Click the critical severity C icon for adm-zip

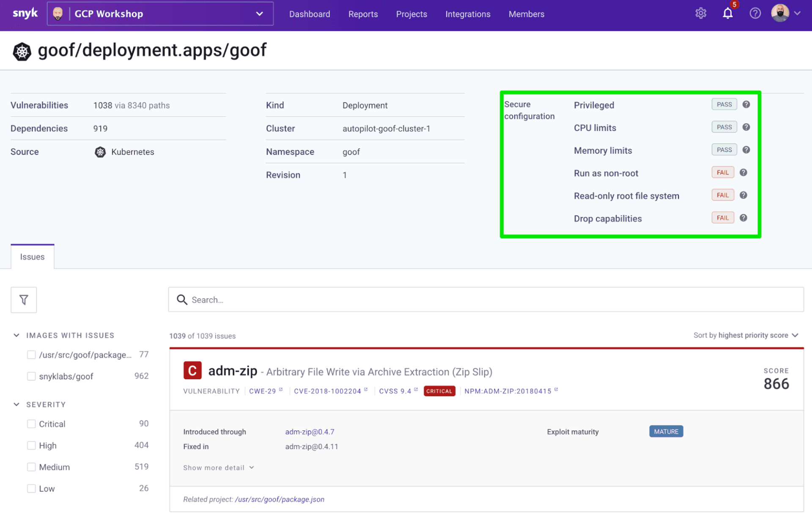click(x=192, y=370)
